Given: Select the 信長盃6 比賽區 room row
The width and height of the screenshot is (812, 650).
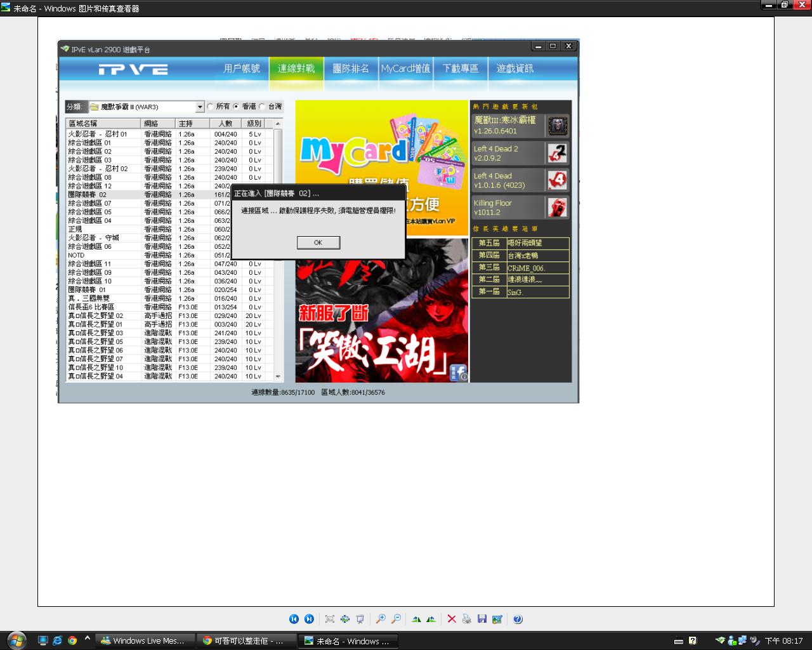Looking at the screenshot, I should [x=169, y=307].
